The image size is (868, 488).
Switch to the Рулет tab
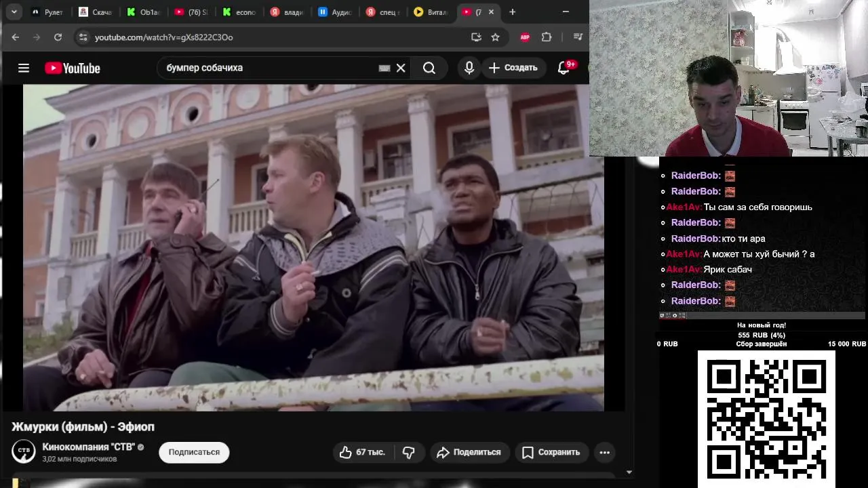coord(48,12)
